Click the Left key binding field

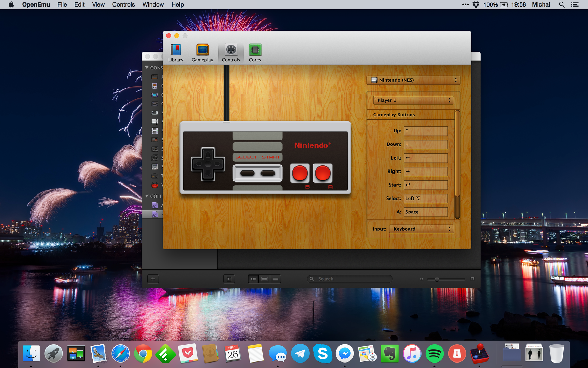pyautogui.click(x=426, y=158)
